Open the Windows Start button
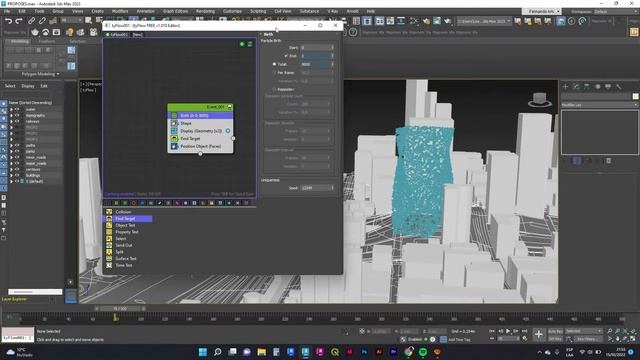640x360 pixels. click(202, 352)
